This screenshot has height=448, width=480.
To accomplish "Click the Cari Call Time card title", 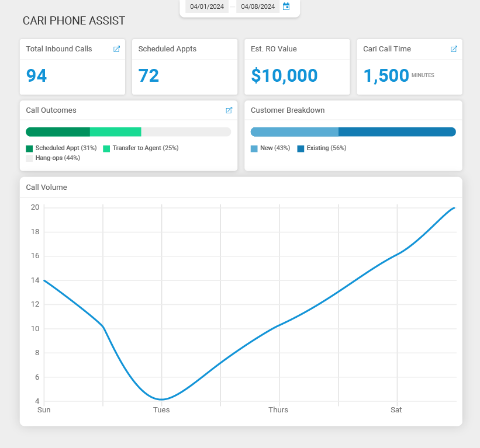I will click(387, 49).
